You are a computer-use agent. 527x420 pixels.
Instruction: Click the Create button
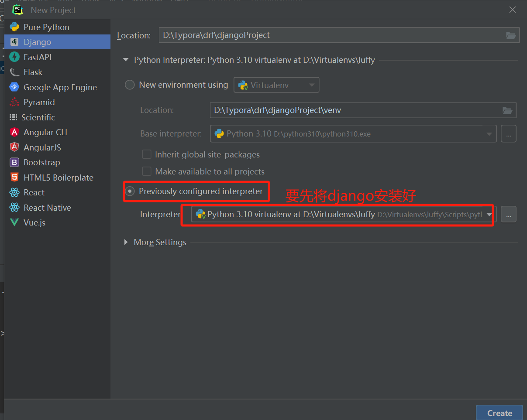point(499,413)
